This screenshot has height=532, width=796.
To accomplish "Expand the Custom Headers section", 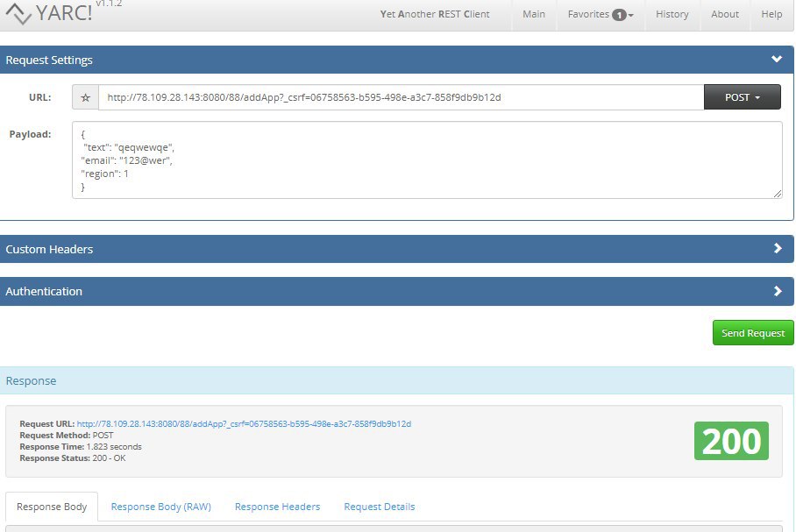I will pyautogui.click(x=778, y=248).
